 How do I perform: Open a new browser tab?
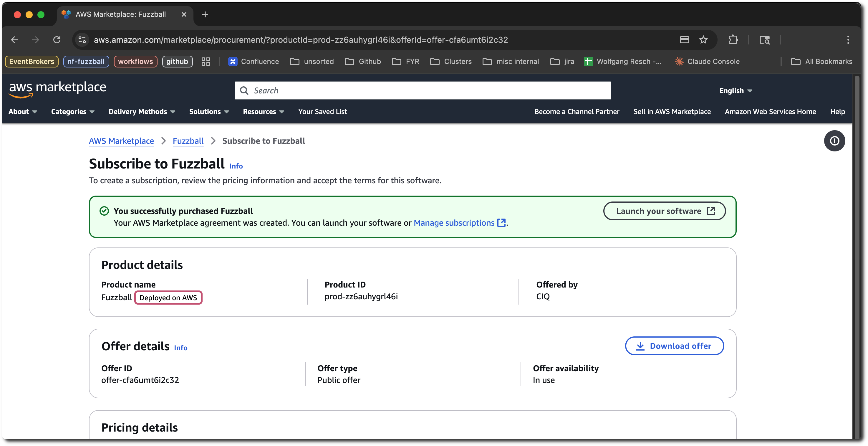[205, 14]
